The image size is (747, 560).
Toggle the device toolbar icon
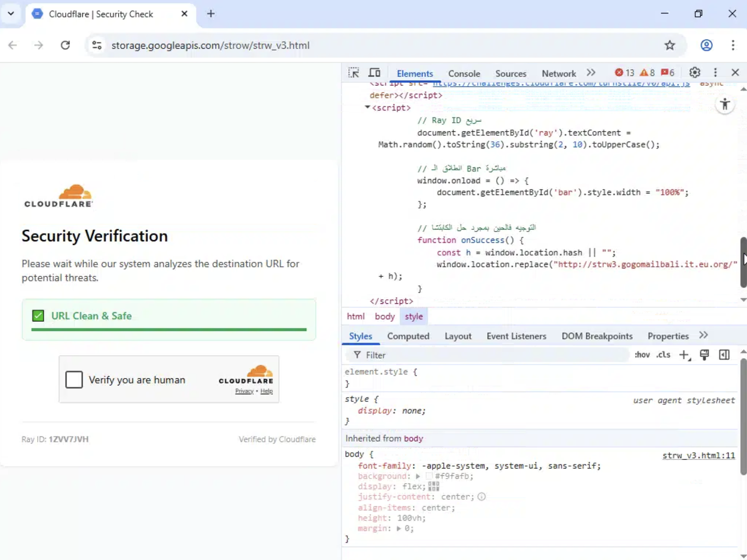[374, 73]
